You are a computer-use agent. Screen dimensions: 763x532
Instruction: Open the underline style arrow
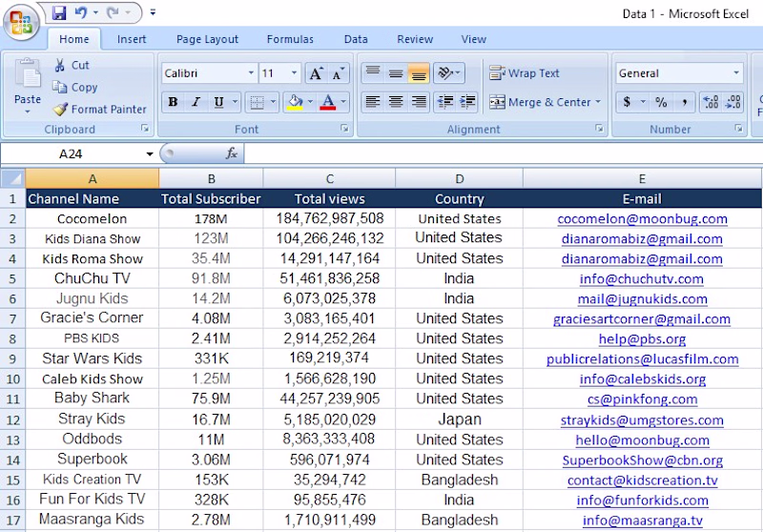pos(235,102)
